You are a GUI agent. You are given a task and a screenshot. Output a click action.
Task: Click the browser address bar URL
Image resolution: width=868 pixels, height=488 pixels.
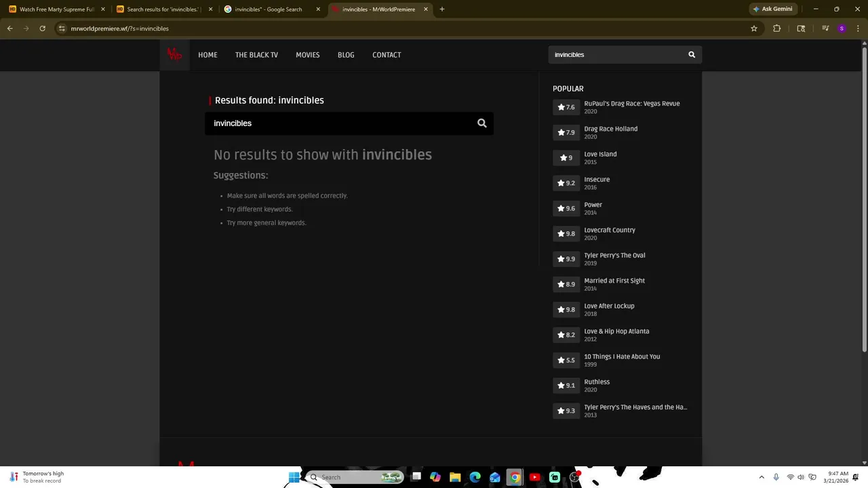120,28
